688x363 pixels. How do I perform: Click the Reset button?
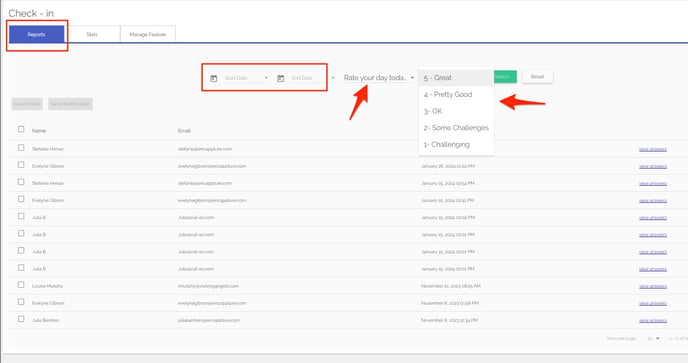[538, 76]
